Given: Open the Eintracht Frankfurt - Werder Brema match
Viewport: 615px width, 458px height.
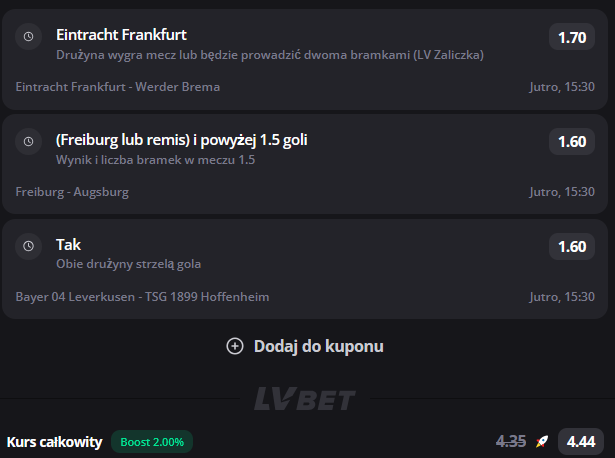Looking at the screenshot, I should coord(118,87).
